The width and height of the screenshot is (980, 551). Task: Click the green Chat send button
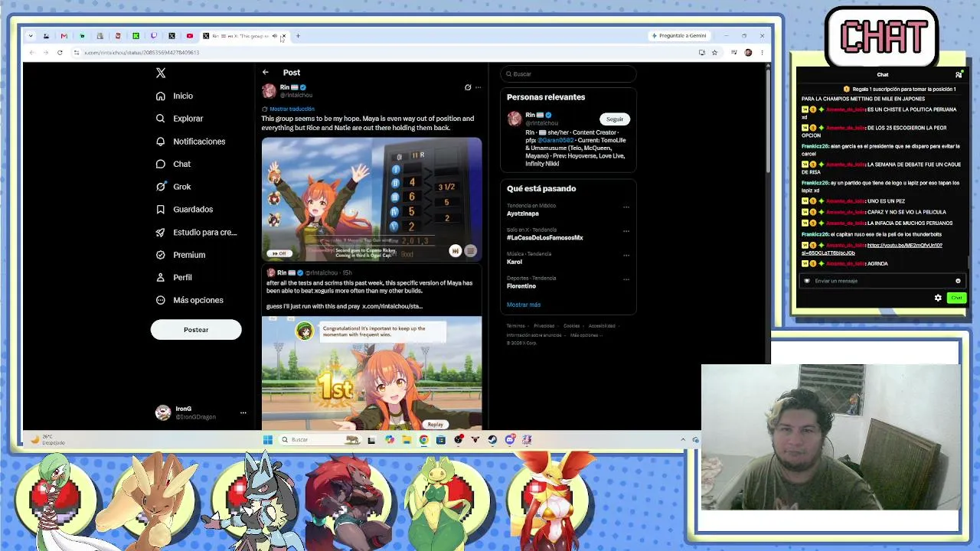[956, 298]
